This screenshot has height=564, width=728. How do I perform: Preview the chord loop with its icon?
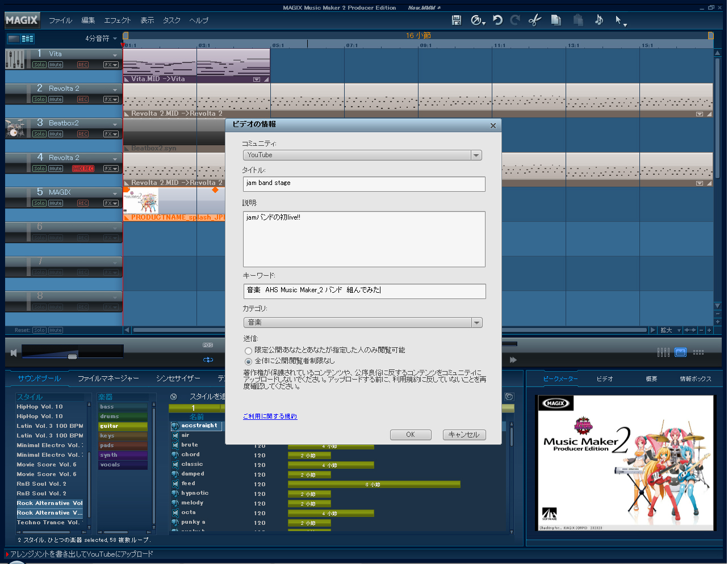point(175,454)
